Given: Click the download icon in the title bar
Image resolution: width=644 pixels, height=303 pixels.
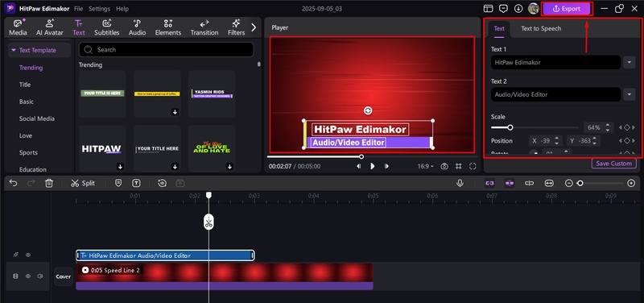Looking at the screenshot, I should tap(518, 9).
